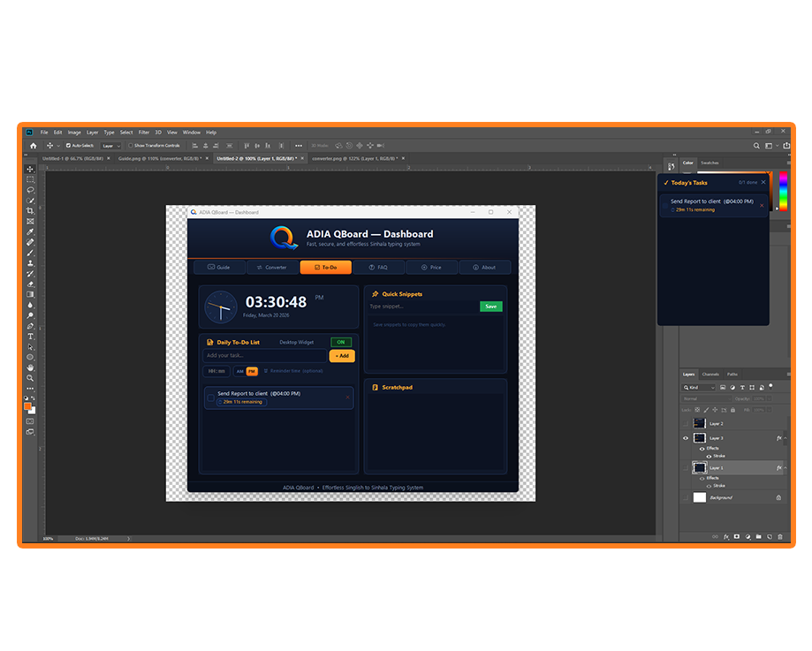812x651 pixels.
Task: Hide Layer 3 using its eye icon
Action: tap(686, 438)
